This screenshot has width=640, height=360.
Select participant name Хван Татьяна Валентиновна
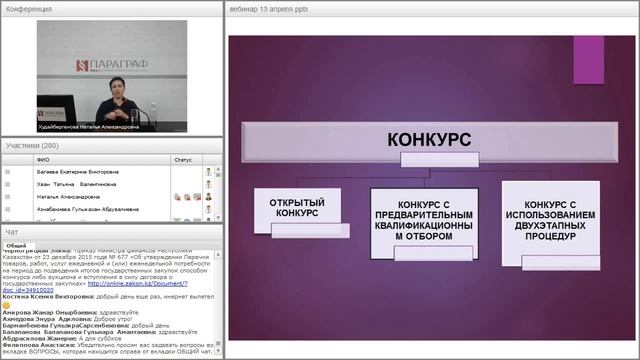coord(76,184)
